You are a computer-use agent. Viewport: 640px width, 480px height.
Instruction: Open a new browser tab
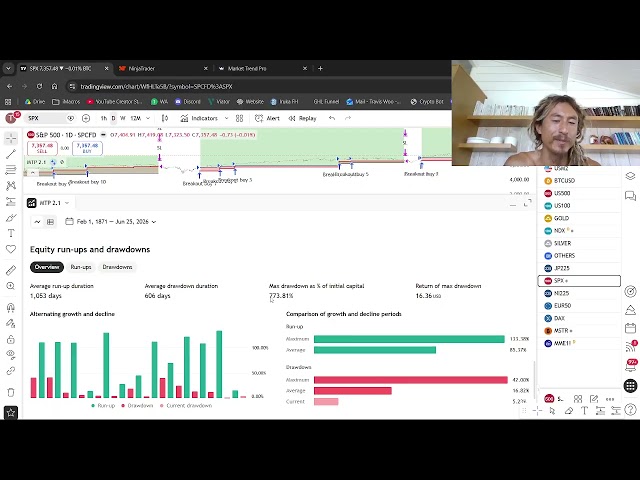click(320, 69)
